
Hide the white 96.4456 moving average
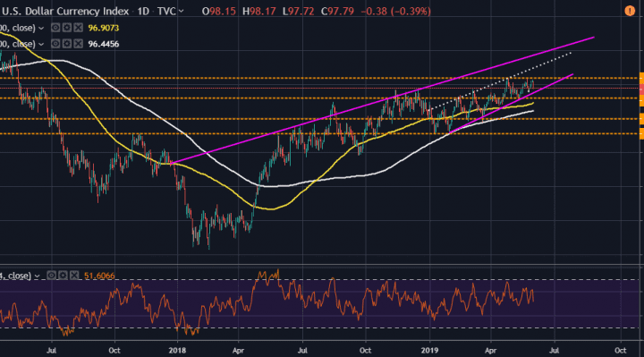click(55, 44)
